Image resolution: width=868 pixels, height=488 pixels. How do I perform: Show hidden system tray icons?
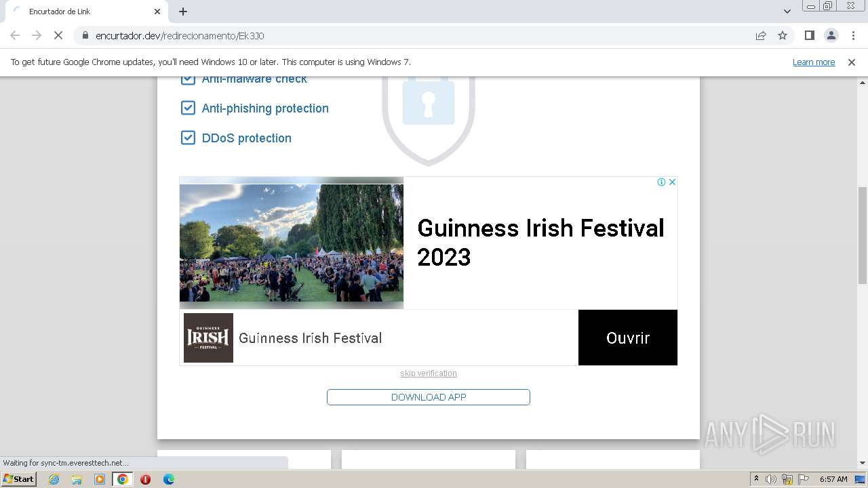[x=756, y=479]
